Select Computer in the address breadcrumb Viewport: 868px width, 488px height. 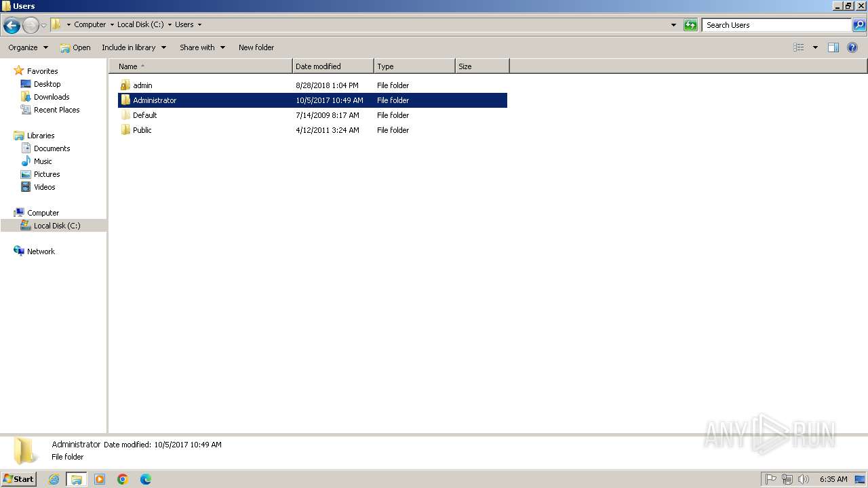point(90,24)
